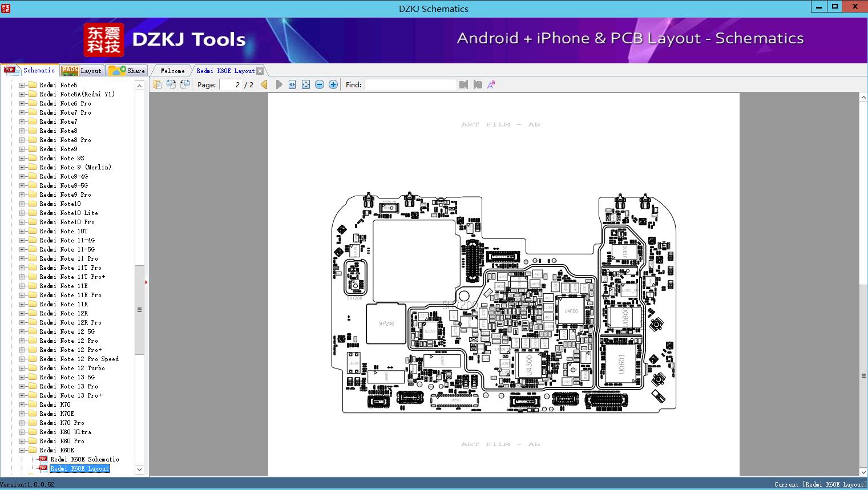Click in the Find search field
The image size is (868, 490).
click(410, 84)
